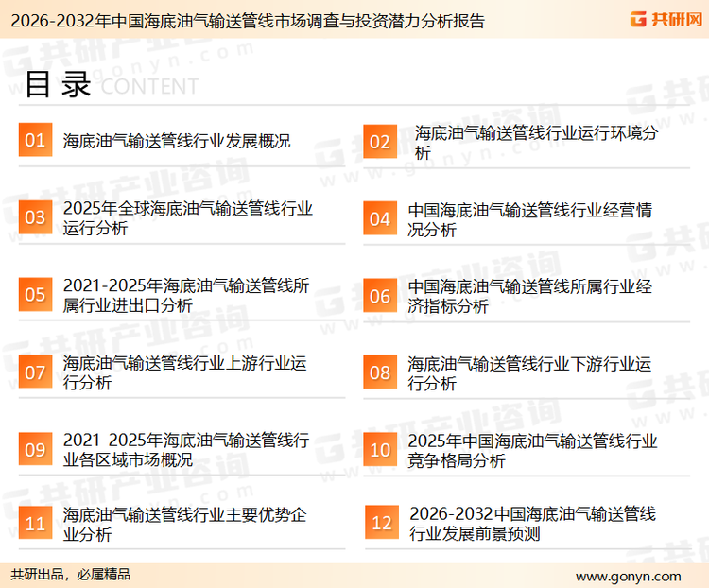This screenshot has width=709, height=588.
Task: Visit the www.gonyn.com website link
Action: [628, 575]
